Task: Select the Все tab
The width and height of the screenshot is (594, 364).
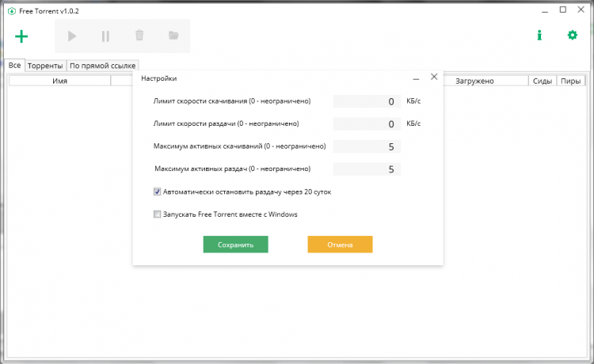Action: [14, 66]
